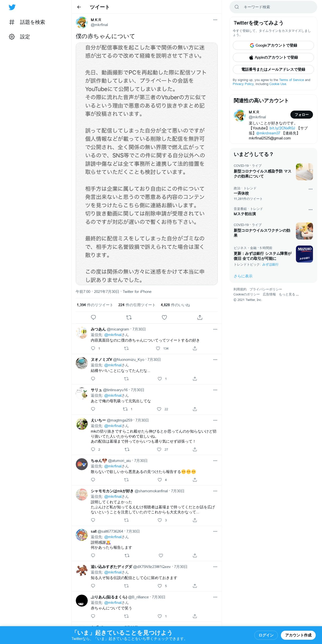Open 設定 in the sidebar
The height and width of the screenshot is (644, 322).
(20, 37)
